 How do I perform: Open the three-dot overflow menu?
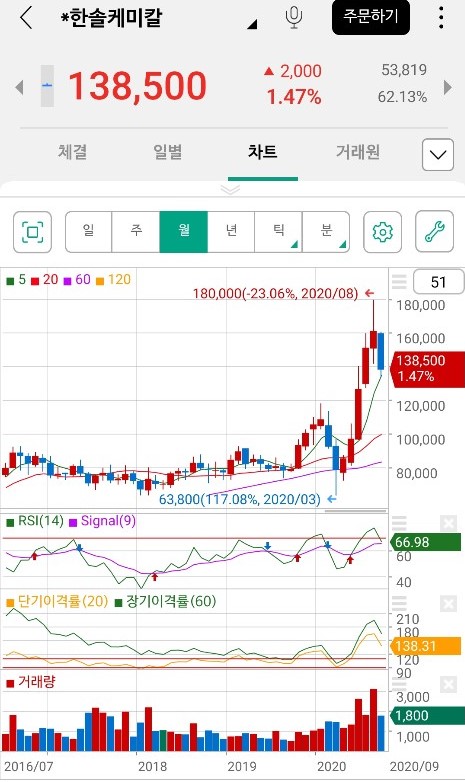coord(441,17)
